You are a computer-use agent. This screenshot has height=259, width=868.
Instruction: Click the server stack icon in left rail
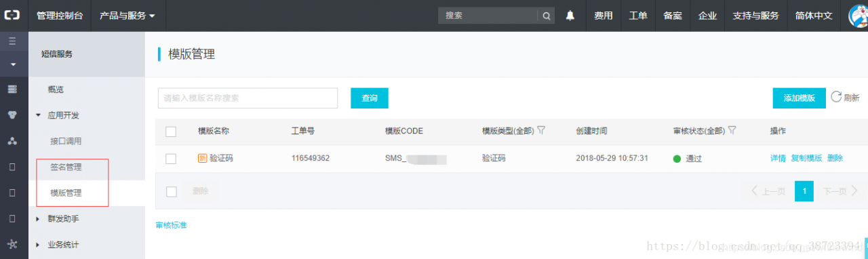click(12, 89)
